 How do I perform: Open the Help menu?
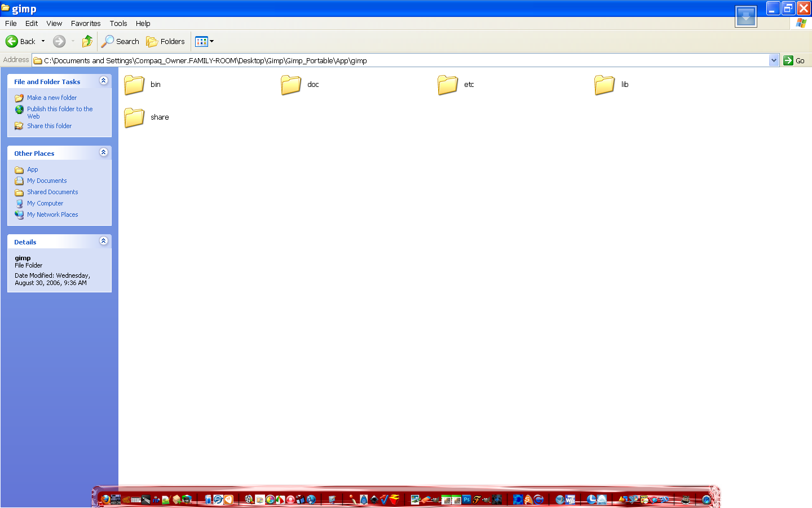click(143, 23)
